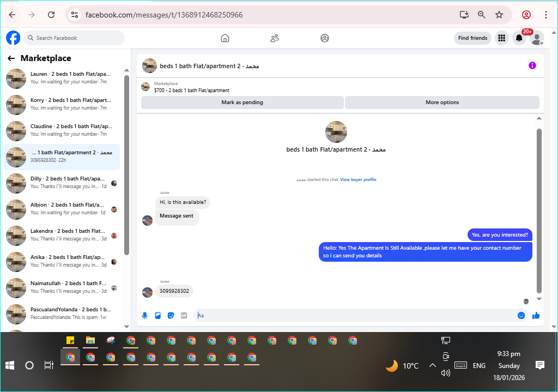Open Lauren conversation in list

(61, 79)
